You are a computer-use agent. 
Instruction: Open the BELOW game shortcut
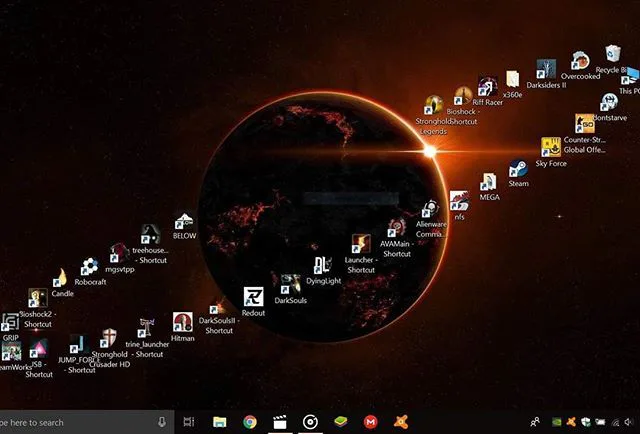pyautogui.click(x=184, y=221)
